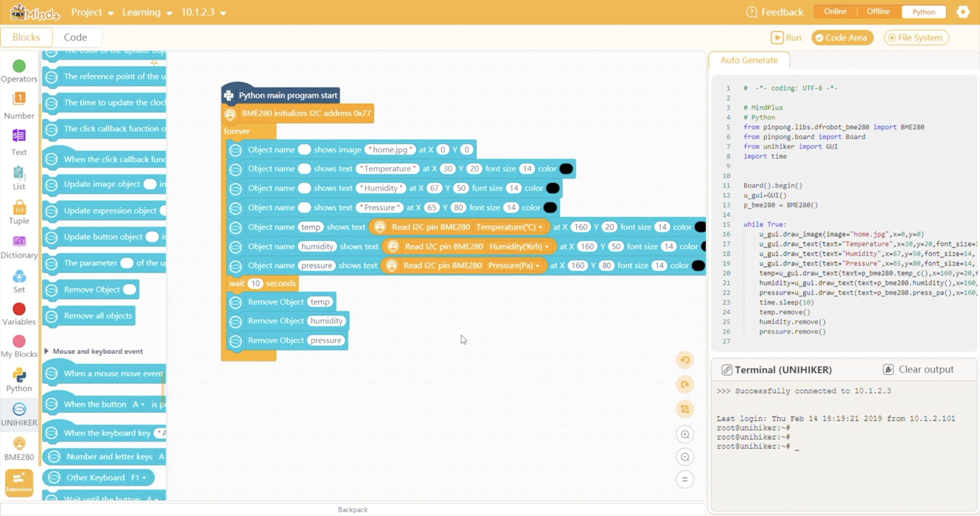Click the zoom in magnifier
980x516 pixels.
pyautogui.click(x=685, y=434)
